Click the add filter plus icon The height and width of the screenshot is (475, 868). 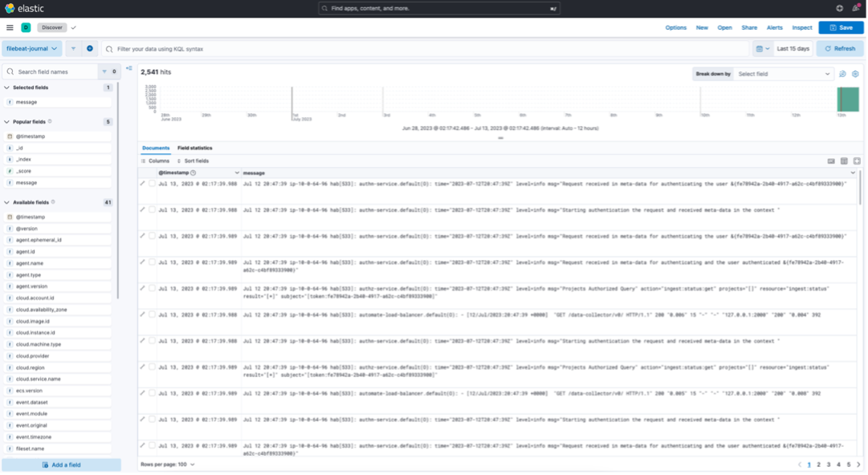coord(89,49)
